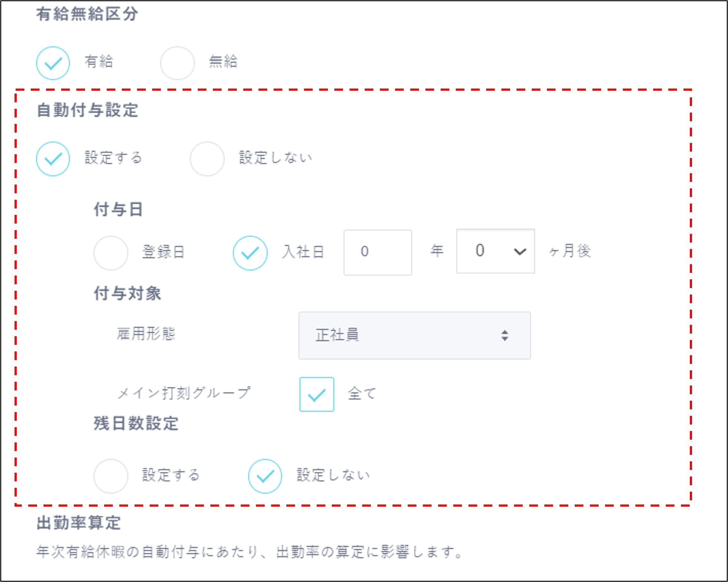Screen dimensions: 728x582
Task: Toggle the 有給 checkmark circle
Action: (53, 62)
